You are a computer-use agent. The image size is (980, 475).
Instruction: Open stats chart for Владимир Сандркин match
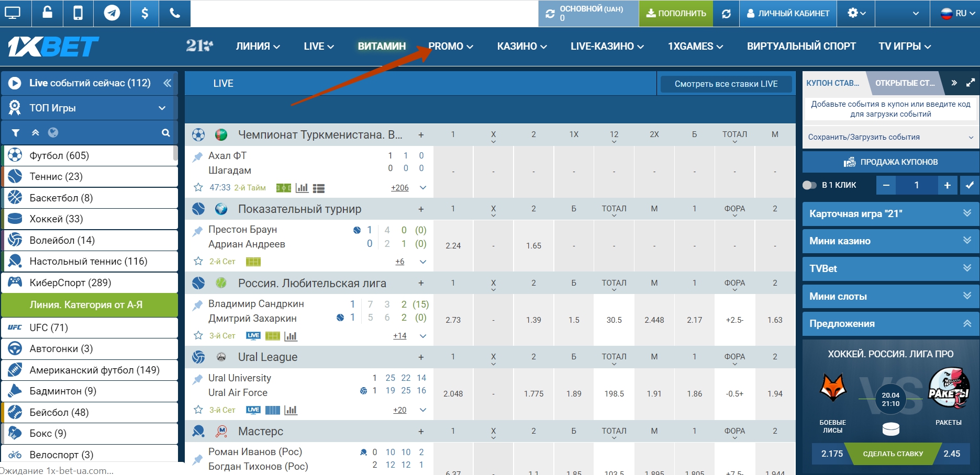(291, 336)
